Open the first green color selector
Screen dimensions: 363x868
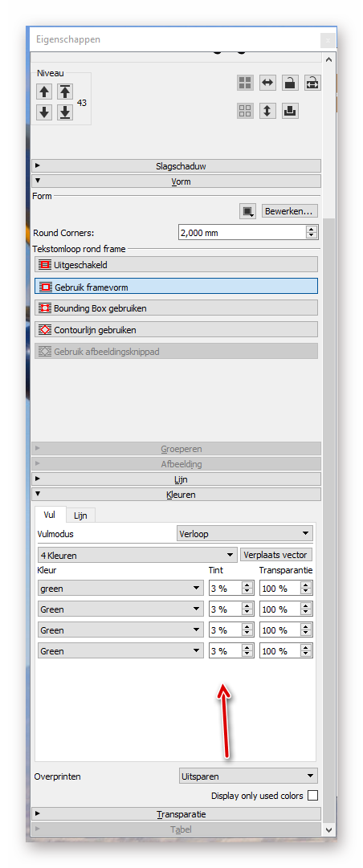(x=120, y=588)
